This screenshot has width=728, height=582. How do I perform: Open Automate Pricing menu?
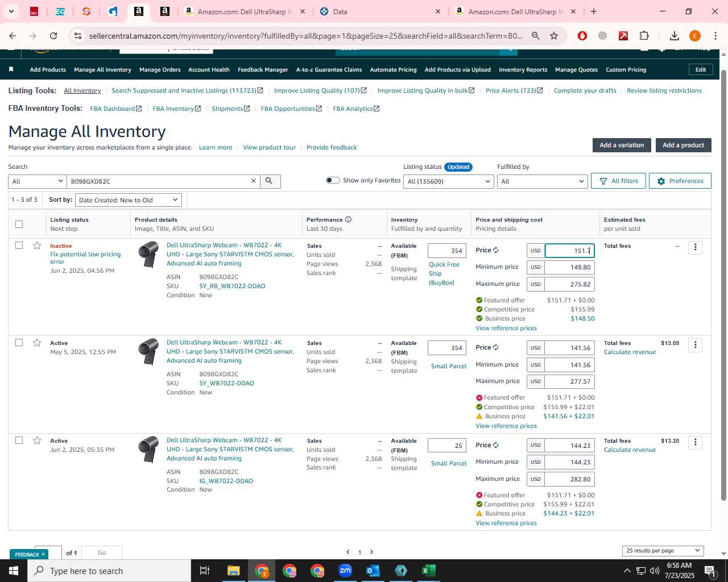393,69
